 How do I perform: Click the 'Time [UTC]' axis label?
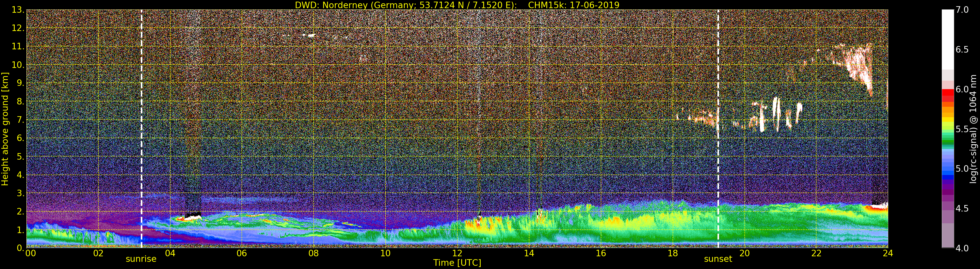coord(457,263)
